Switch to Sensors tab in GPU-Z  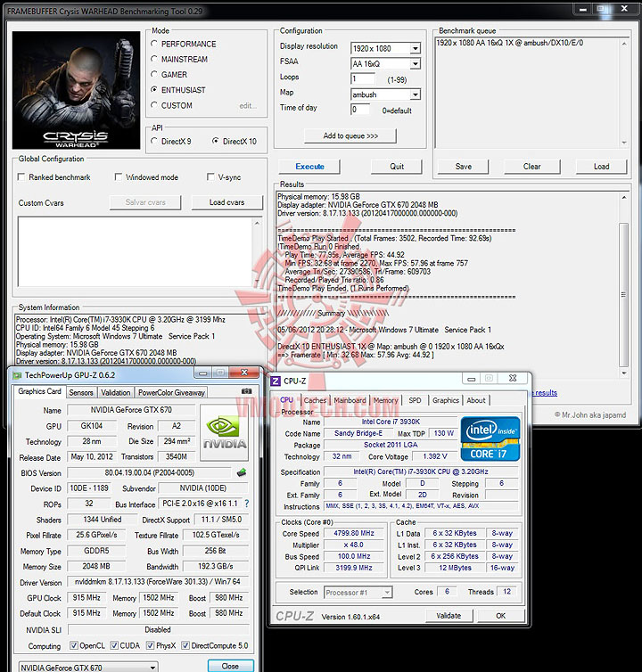(81, 392)
